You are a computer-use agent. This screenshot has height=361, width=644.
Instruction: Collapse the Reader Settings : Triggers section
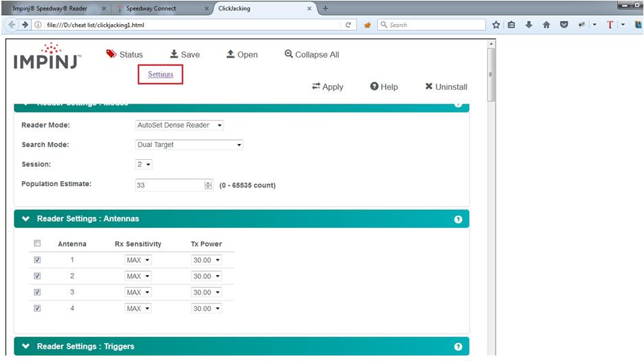click(26, 347)
